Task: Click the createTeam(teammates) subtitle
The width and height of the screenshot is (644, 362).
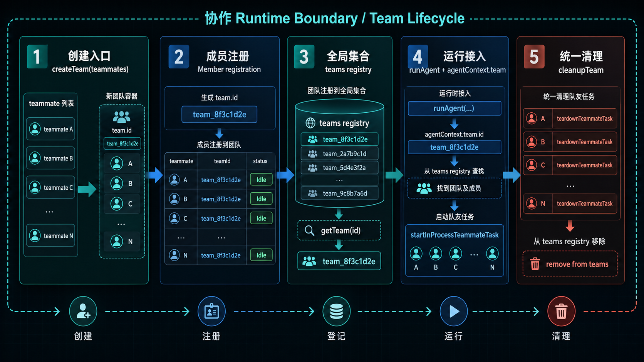Action: tap(90, 69)
